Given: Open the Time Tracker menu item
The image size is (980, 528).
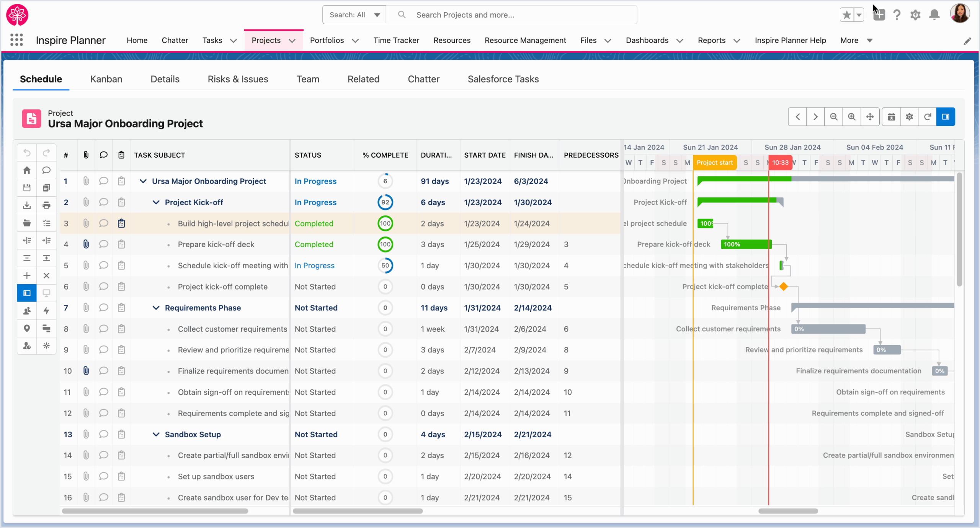Looking at the screenshot, I should point(396,40).
